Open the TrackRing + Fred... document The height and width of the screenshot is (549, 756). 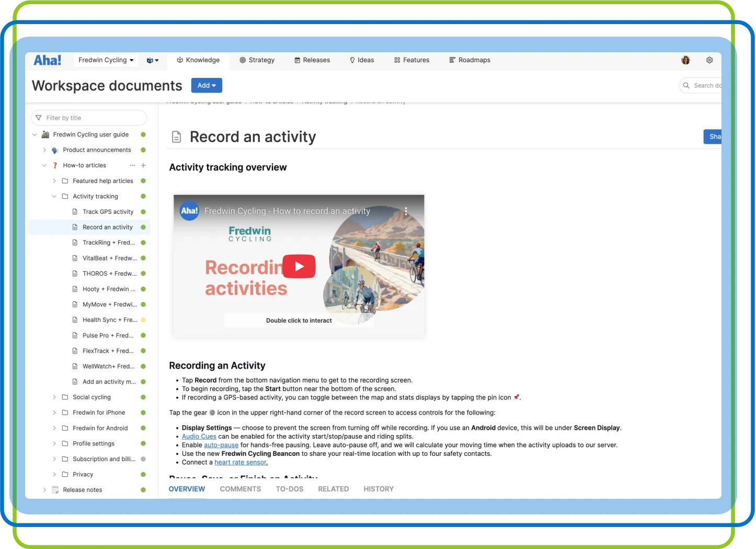(109, 243)
